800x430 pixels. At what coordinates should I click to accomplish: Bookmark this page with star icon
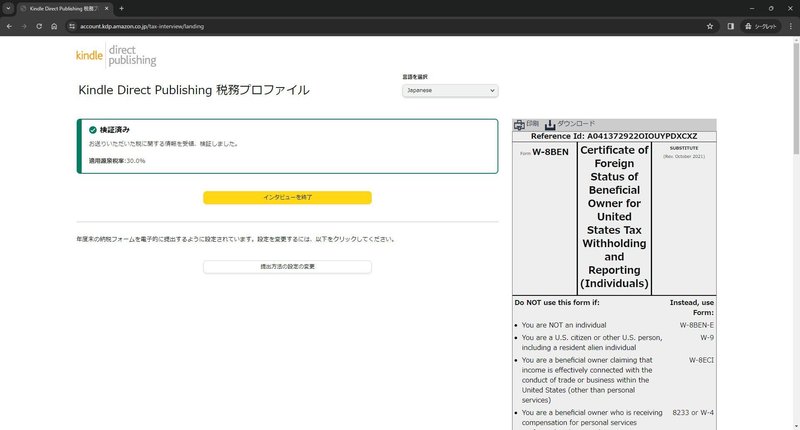coord(710,26)
